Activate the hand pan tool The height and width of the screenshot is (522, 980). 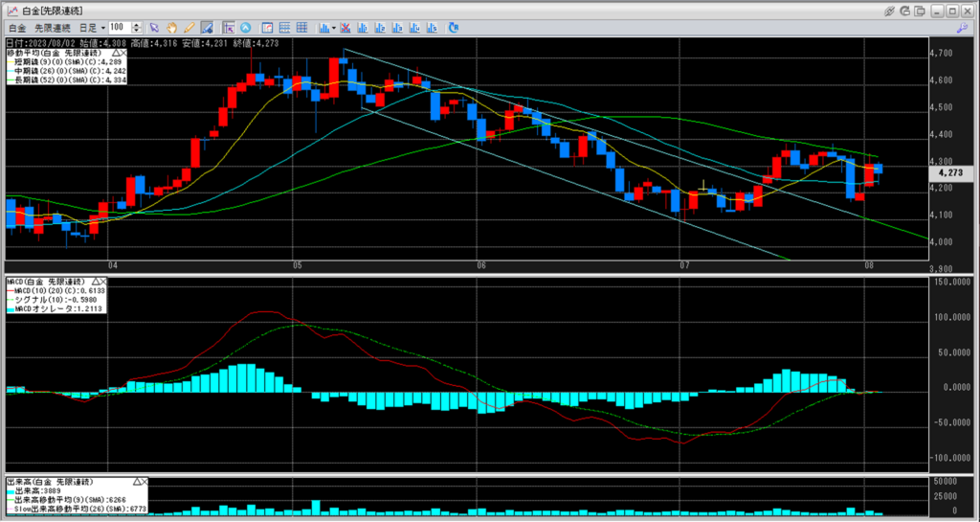click(171, 28)
